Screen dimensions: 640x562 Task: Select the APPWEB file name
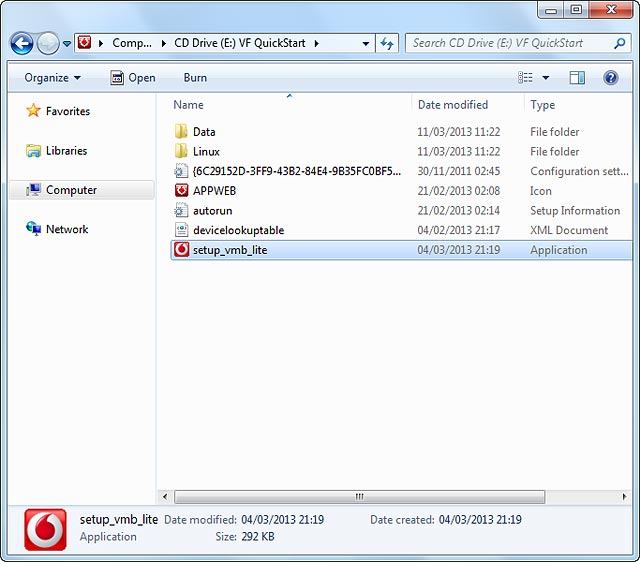tap(214, 191)
